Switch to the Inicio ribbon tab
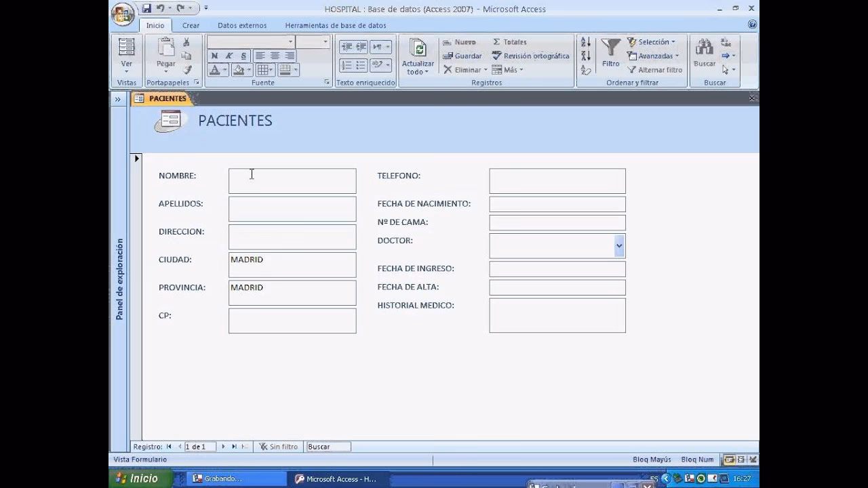 click(155, 26)
